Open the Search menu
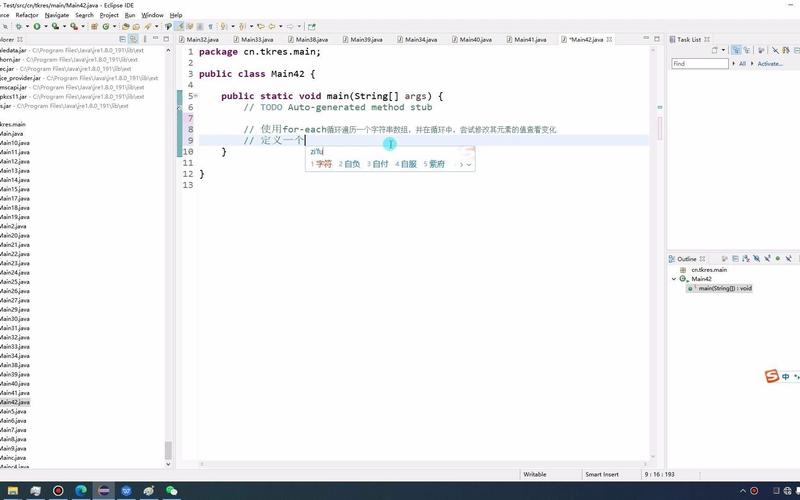 [84, 15]
